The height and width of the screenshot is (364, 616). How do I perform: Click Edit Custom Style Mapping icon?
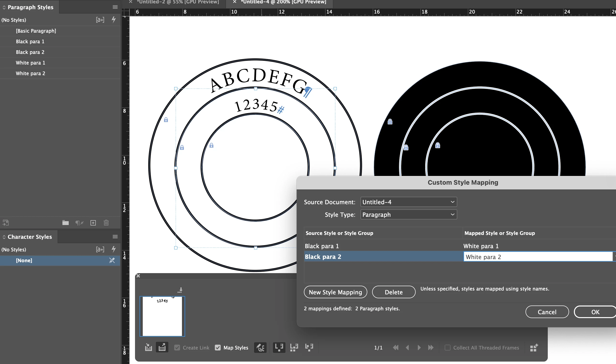click(260, 347)
